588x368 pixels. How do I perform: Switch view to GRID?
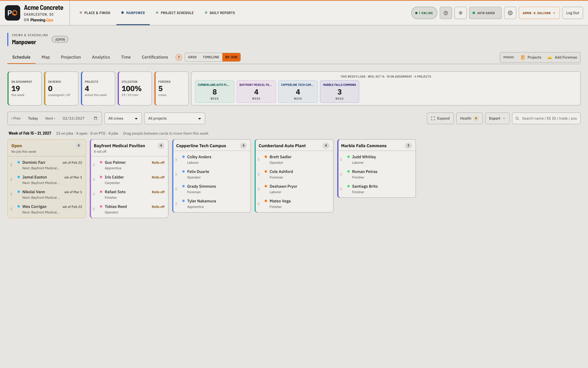point(192,57)
